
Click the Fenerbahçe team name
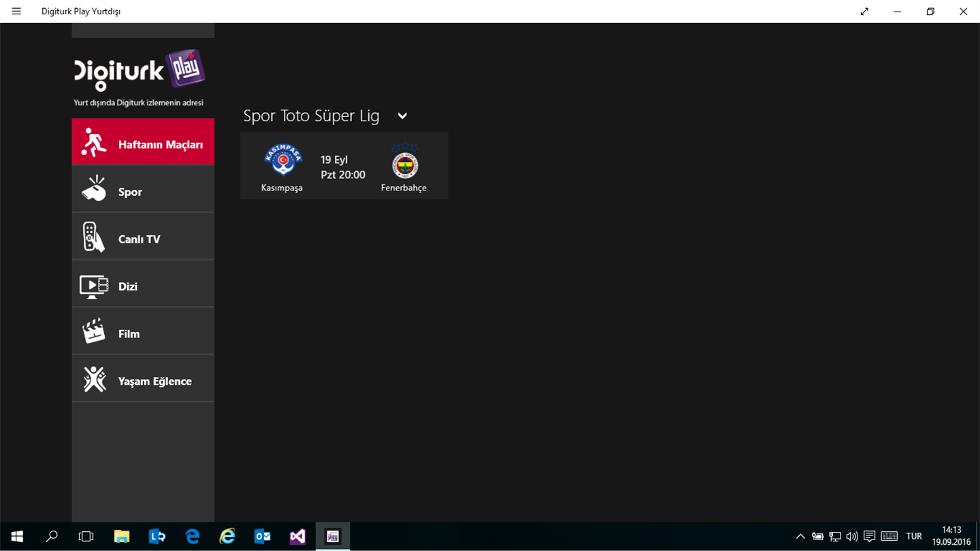[x=404, y=188]
